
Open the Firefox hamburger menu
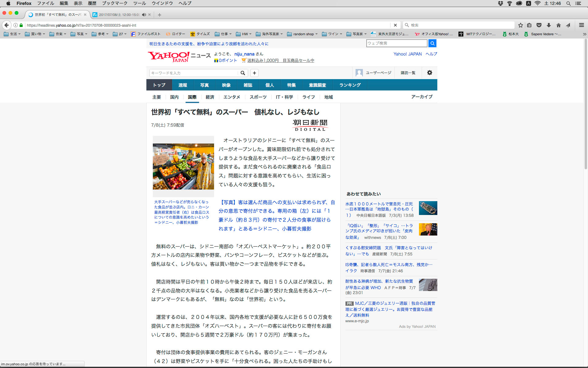[581, 25]
